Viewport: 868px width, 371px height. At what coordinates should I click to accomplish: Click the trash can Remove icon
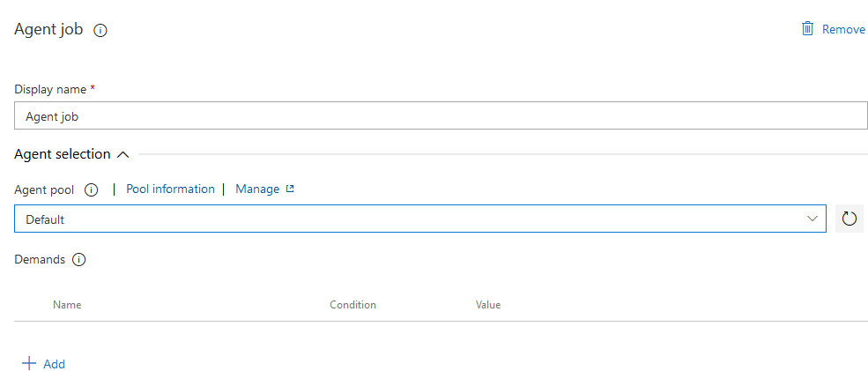tap(807, 29)
